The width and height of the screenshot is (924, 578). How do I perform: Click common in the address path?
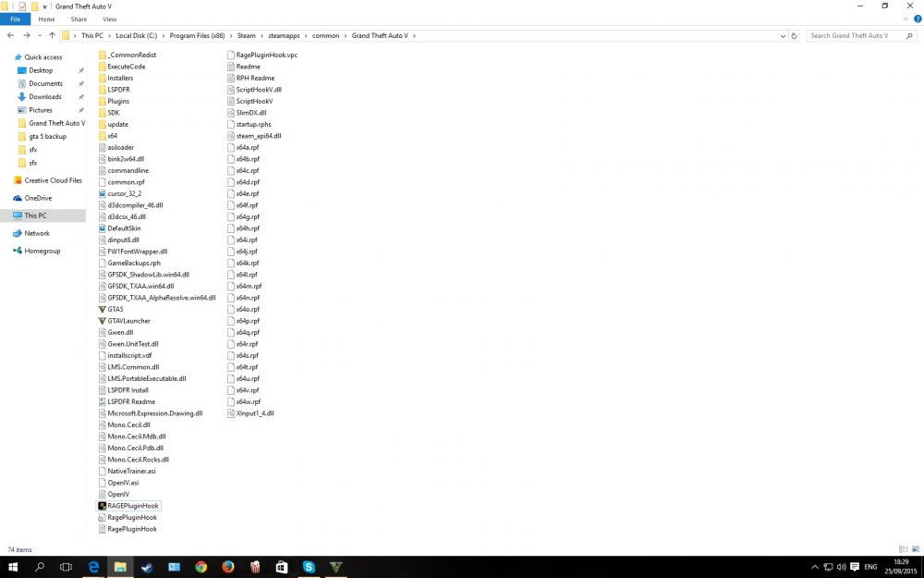pyautogui.click(x=326, y=36)
